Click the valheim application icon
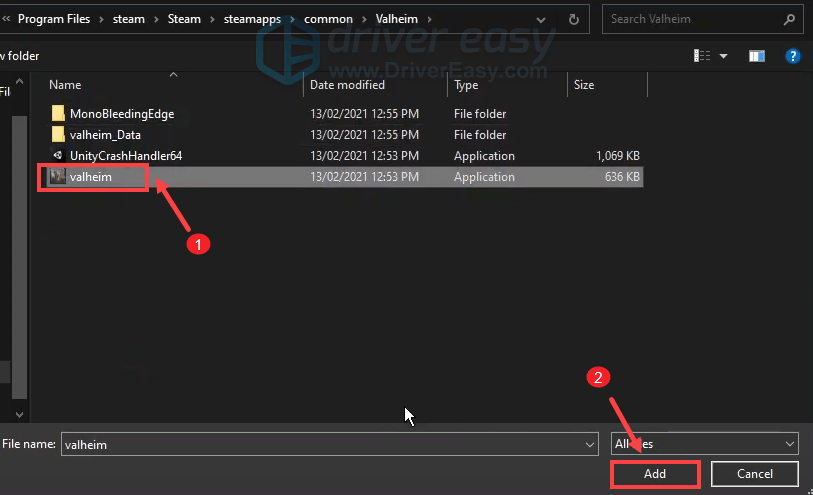This screenshot has width=813, height=495. (58, 177)
